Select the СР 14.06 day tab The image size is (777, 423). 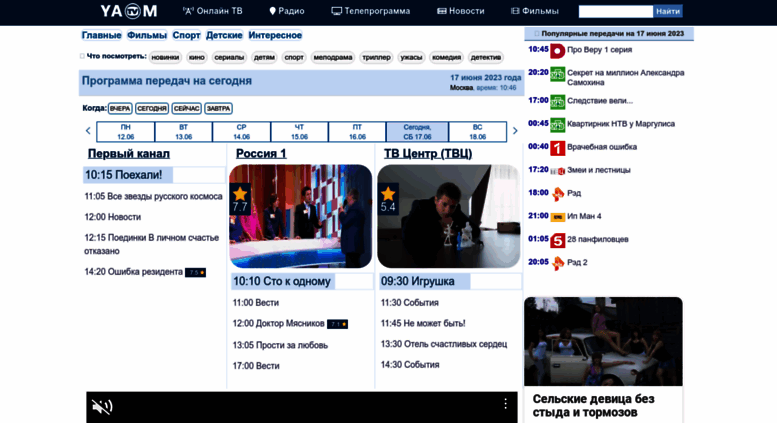point(242,132)
